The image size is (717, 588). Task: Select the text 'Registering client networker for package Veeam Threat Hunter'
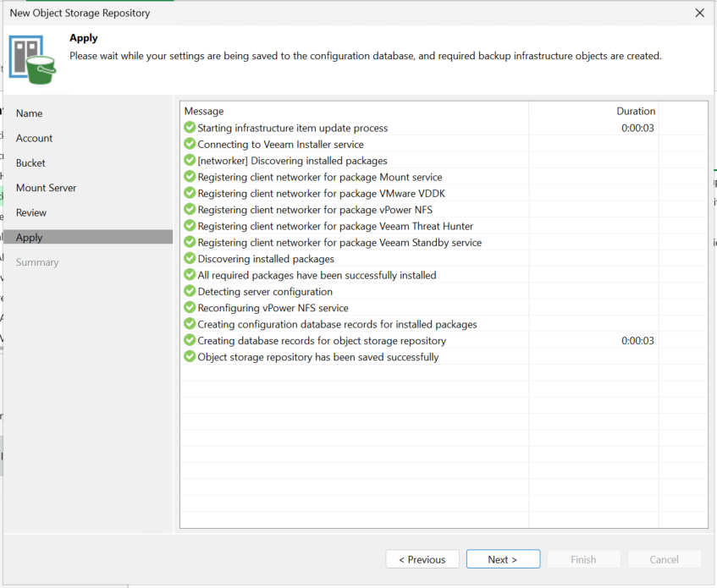click(335, 226)
